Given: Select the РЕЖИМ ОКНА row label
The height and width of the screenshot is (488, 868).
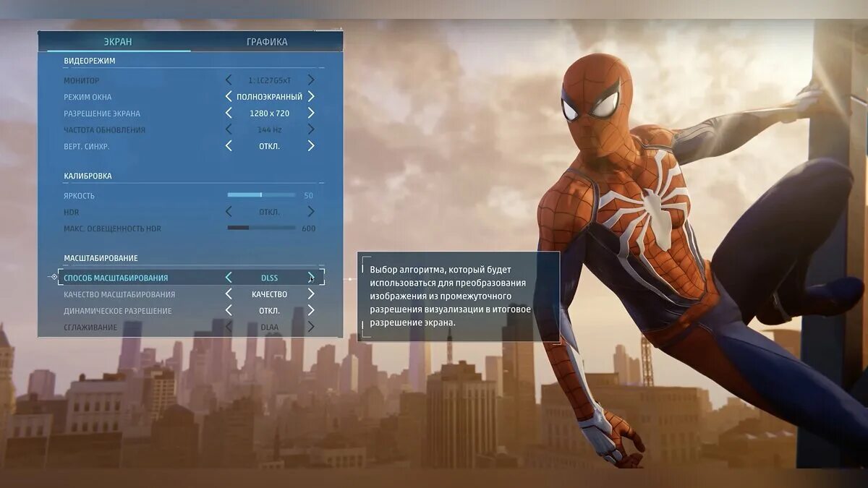Looking at the screenshot, I should tap(88, 97).
